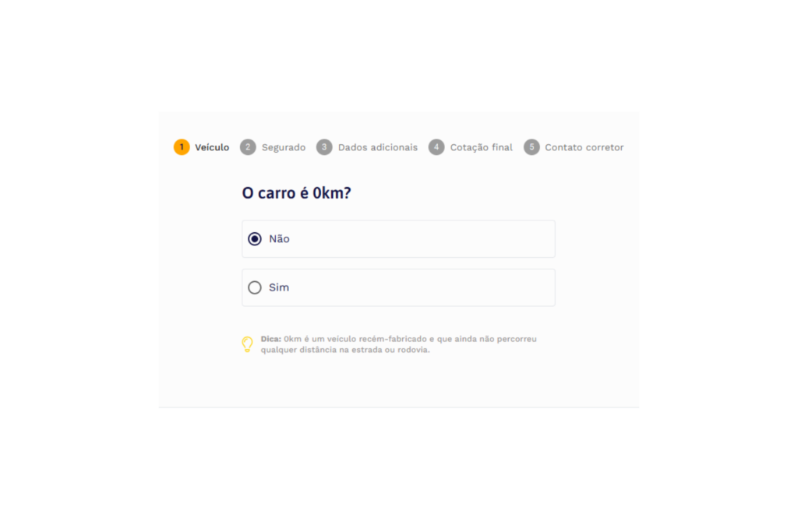Click the yellow lightbulb tip icon
The height and width of the screenshot is (532, 798).
point(247,344)
